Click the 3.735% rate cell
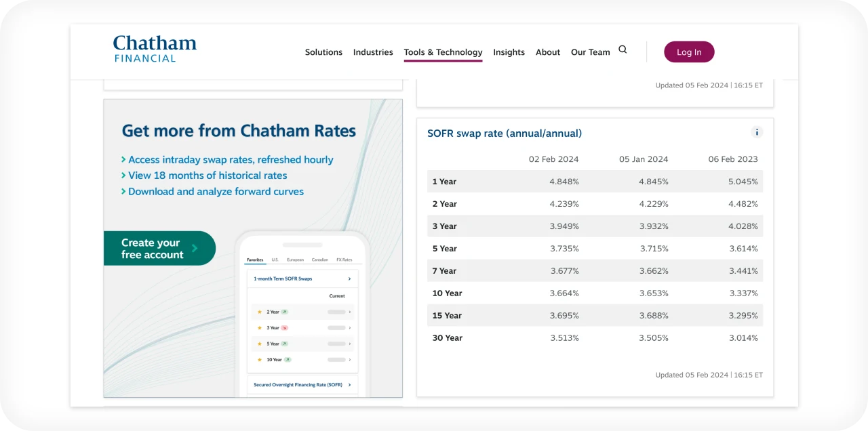This screenshot has height=431, width=868. (564, 249)
